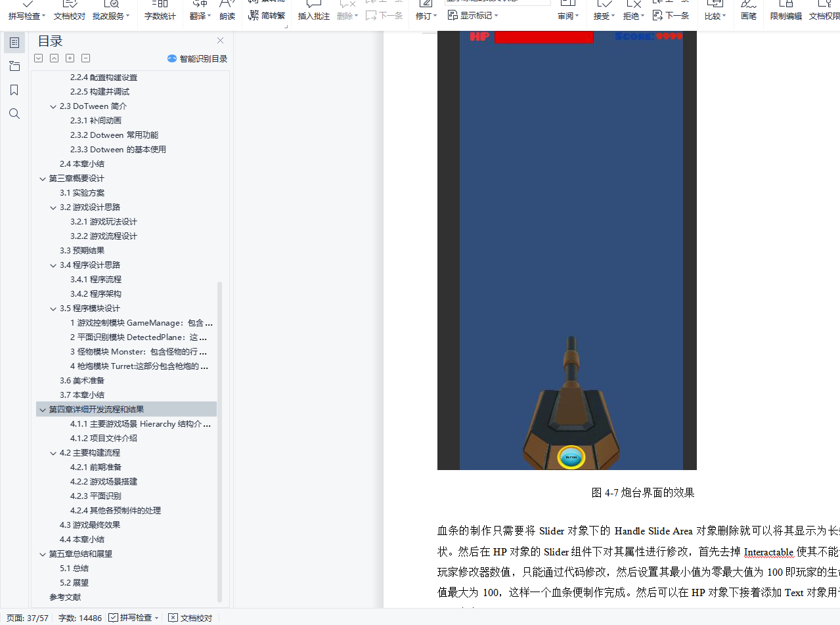The width and height of the screenshot is (840, 625).
Task: Click 智能识别目录 smart outline link
Action: click(x=198, y=58)
